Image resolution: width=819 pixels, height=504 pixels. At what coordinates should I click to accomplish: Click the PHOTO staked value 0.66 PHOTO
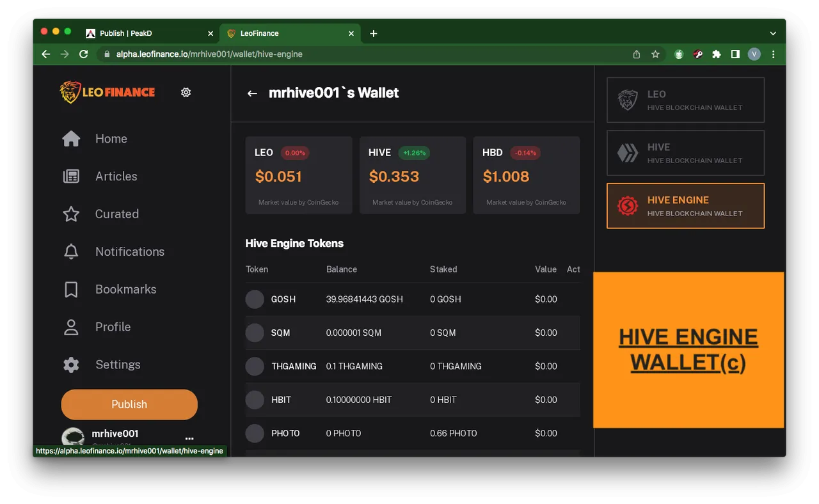(x=454, y=434)
